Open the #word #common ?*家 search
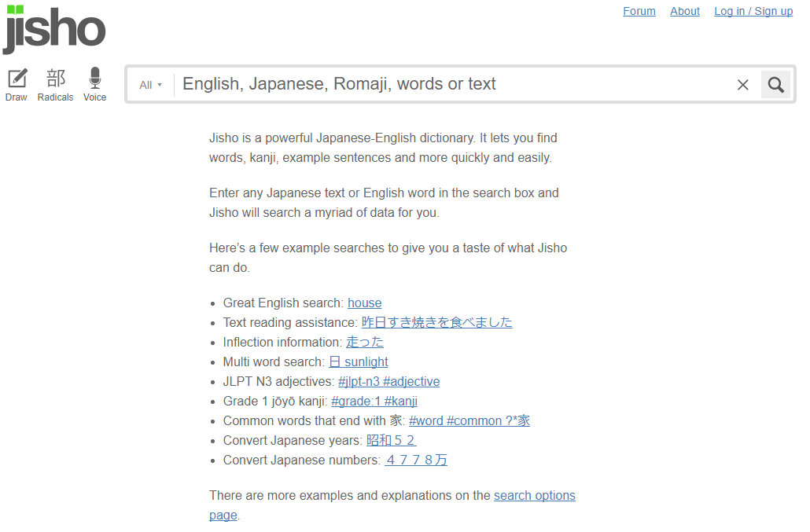The height and width of the screenshot is (532, 810). point(469,421)
